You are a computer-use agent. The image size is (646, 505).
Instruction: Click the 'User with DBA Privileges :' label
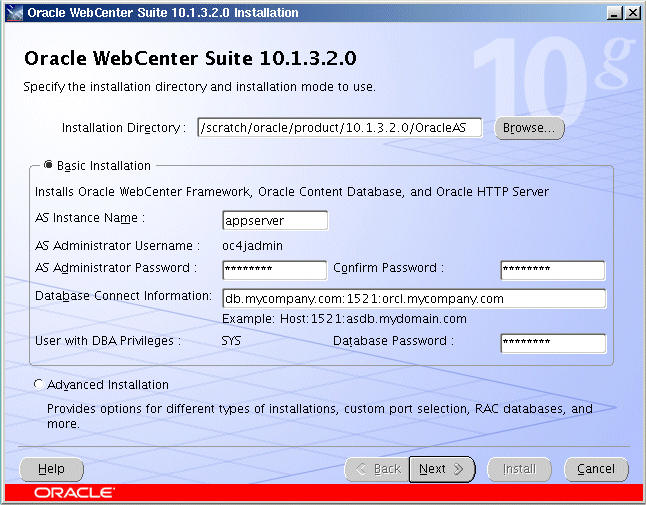[108, 341]
